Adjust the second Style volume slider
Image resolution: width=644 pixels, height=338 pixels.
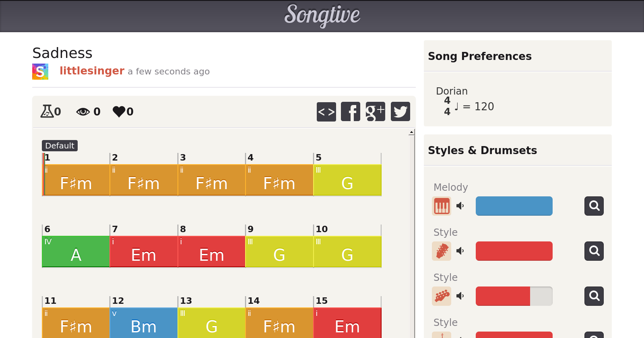point(514,296)
